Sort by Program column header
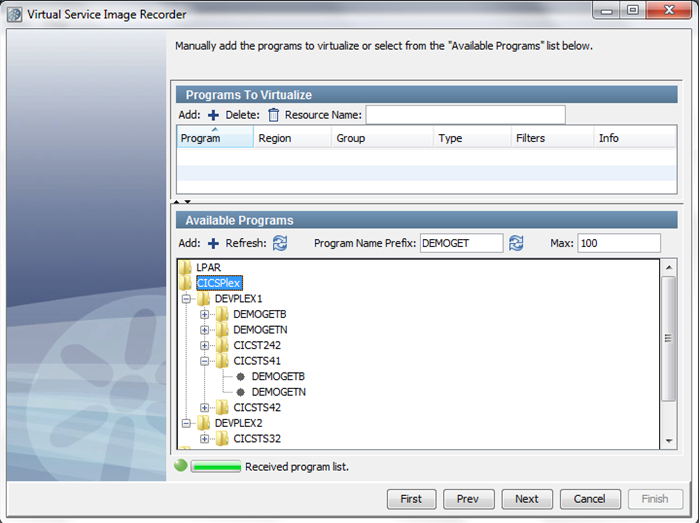 coord(215,137)
